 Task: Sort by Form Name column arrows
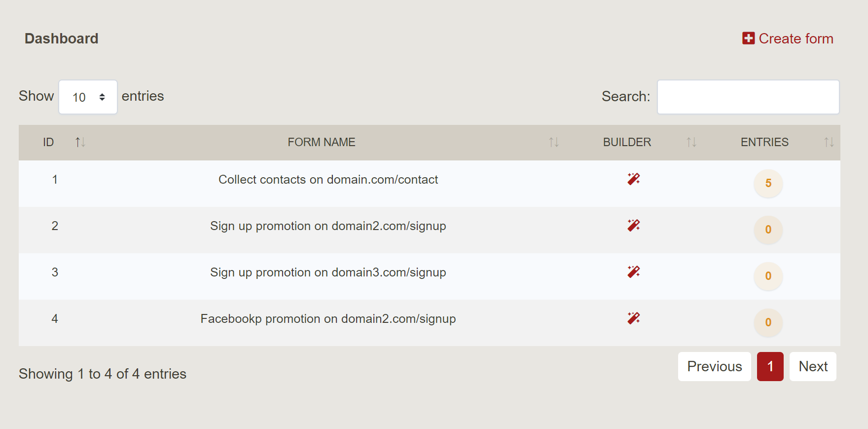point(553,142)
